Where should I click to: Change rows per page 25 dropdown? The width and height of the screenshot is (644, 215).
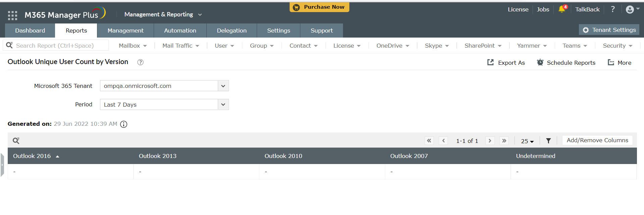[x=527, y=141]
